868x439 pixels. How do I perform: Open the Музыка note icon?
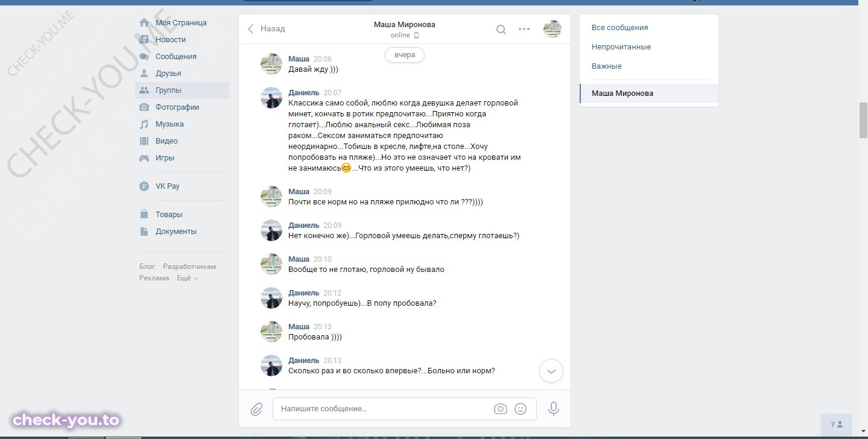point(144,124)
